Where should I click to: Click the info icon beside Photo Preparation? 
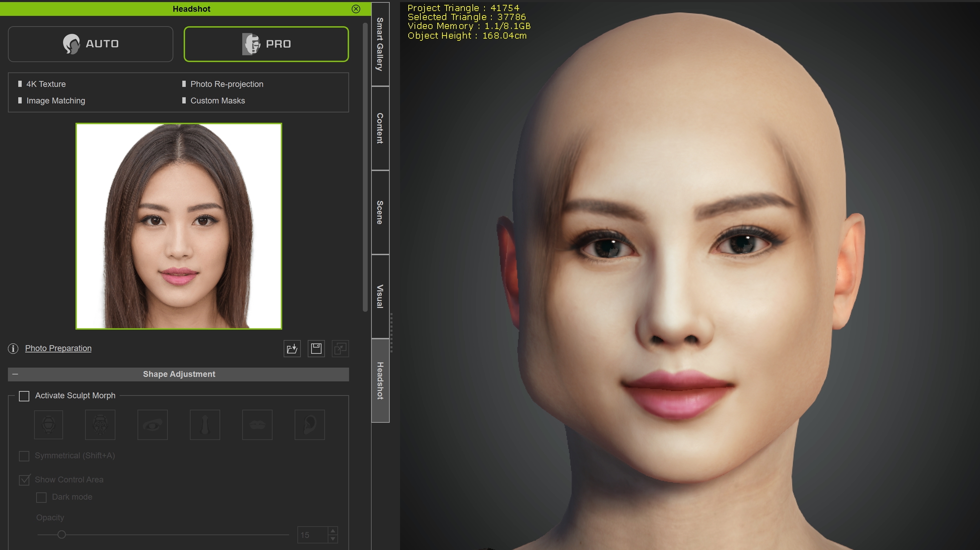(x=13, y=348)
